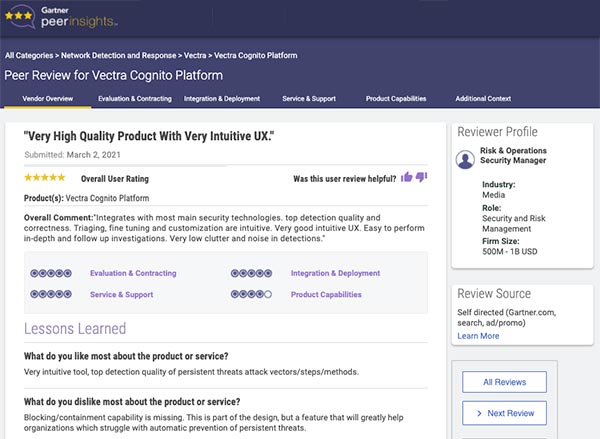Screen dimensions: 600x439
Task: Click the Integration & Deployment rating circles
Action: tap(251, 273)
